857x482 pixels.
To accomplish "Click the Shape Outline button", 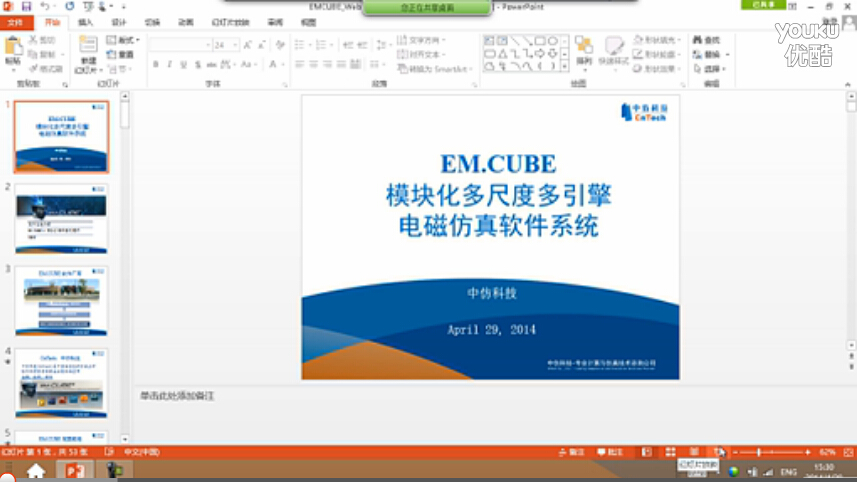I will click(x=655, y=54).
